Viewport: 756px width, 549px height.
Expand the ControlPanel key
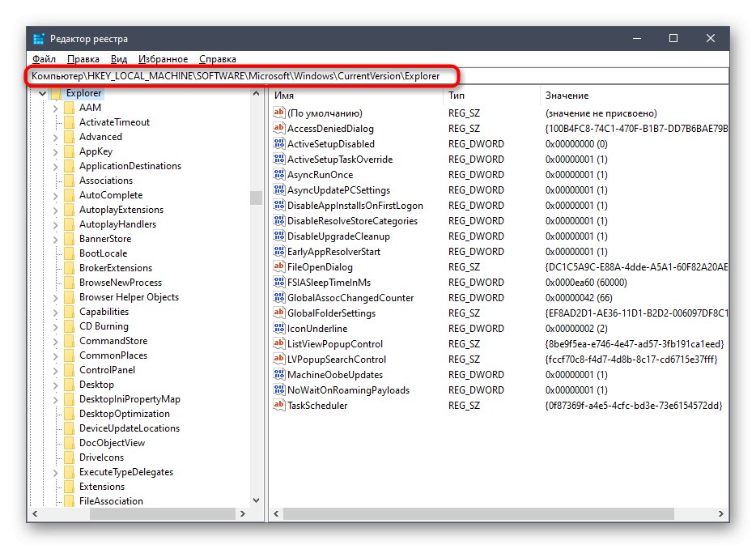[x=56, y=371]
